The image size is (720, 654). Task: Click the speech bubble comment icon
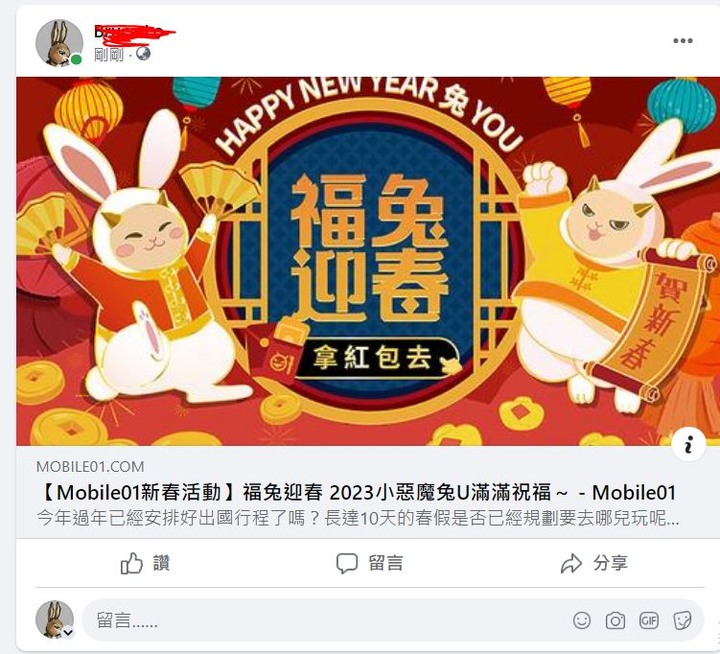coord(347,563)
